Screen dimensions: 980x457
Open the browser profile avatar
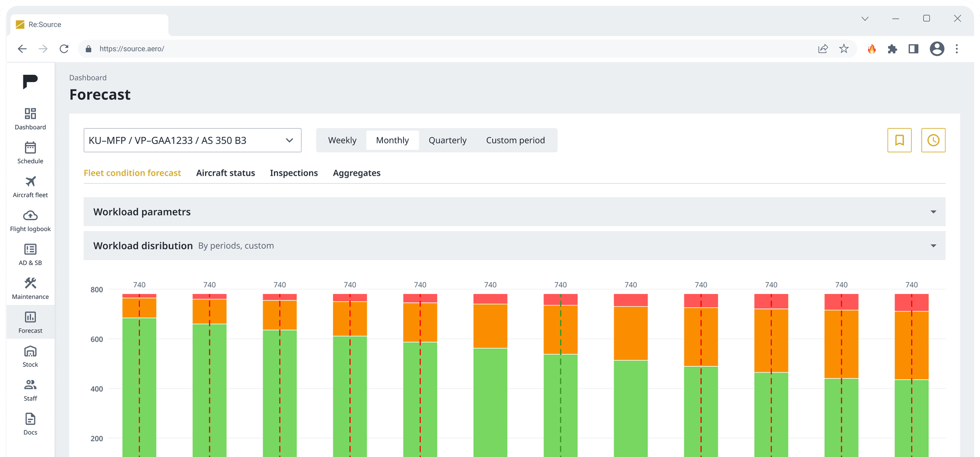[x=937, y=49]
